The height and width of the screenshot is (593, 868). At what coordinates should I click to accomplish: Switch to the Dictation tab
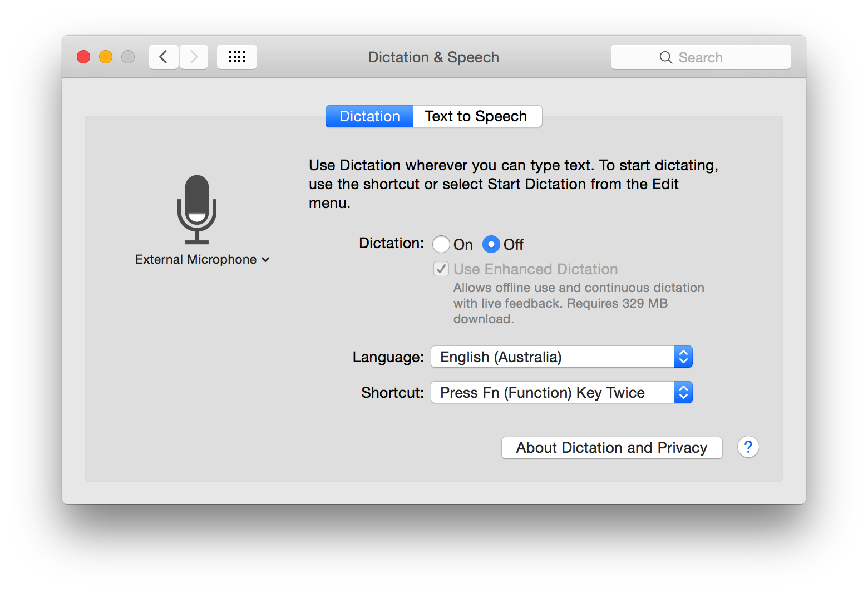[369, 116]
